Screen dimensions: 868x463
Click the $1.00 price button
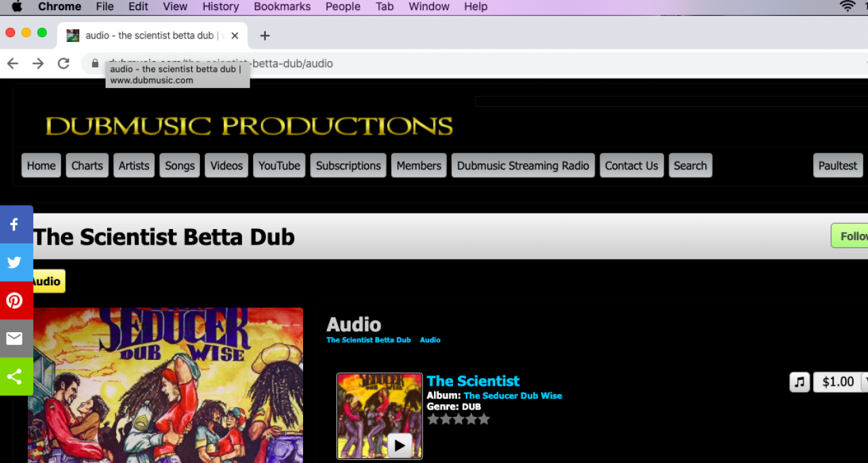point(838,382)
